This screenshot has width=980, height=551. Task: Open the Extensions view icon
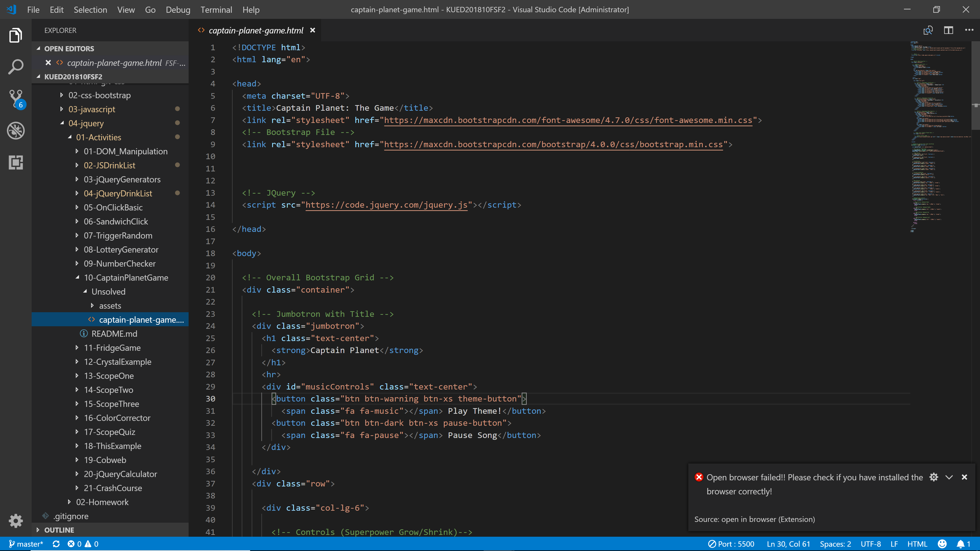coord(16,162)
